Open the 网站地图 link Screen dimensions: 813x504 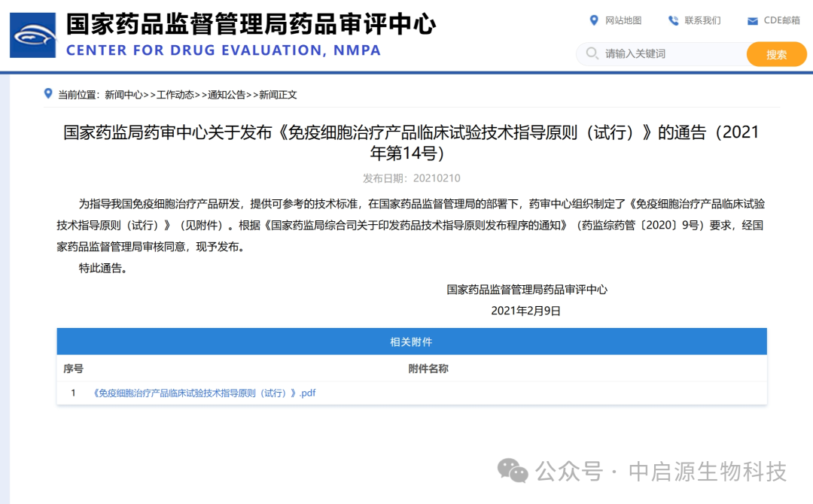coord(623,20)
